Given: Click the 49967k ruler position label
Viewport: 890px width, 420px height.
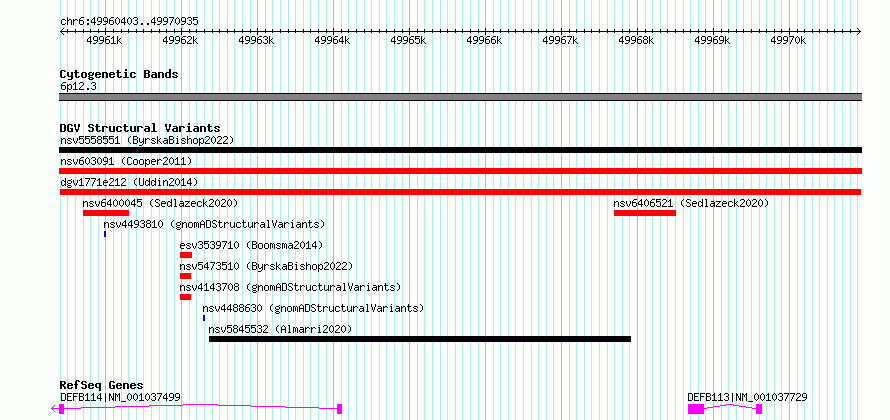Looking at the screenshot, I should (561, 40).
